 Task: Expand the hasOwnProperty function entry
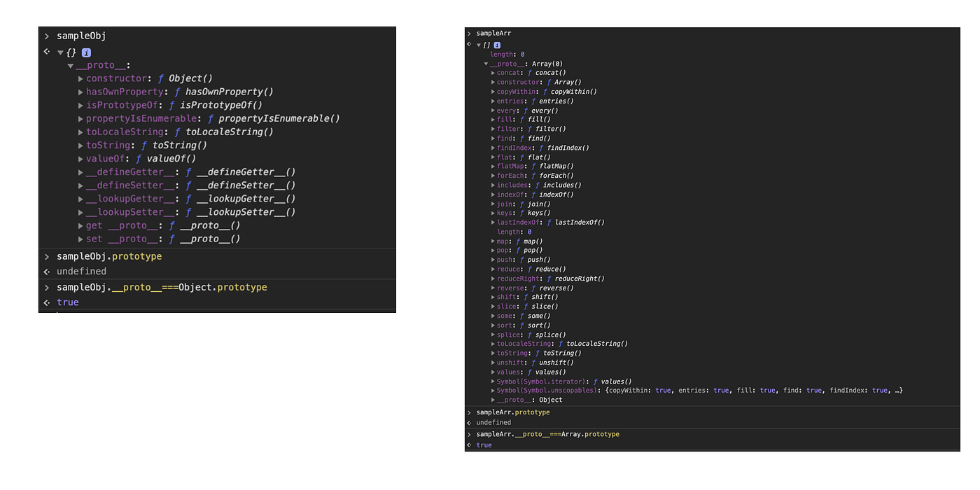(x=80, y=91)
